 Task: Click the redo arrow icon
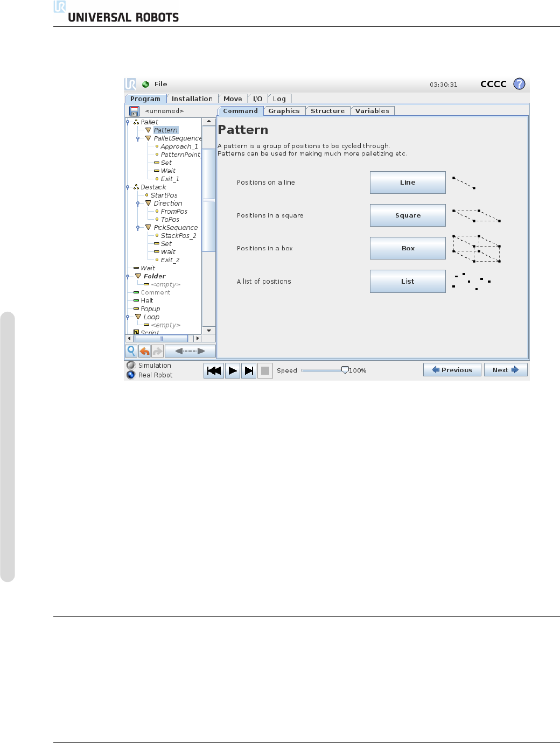tap(157, 351)
